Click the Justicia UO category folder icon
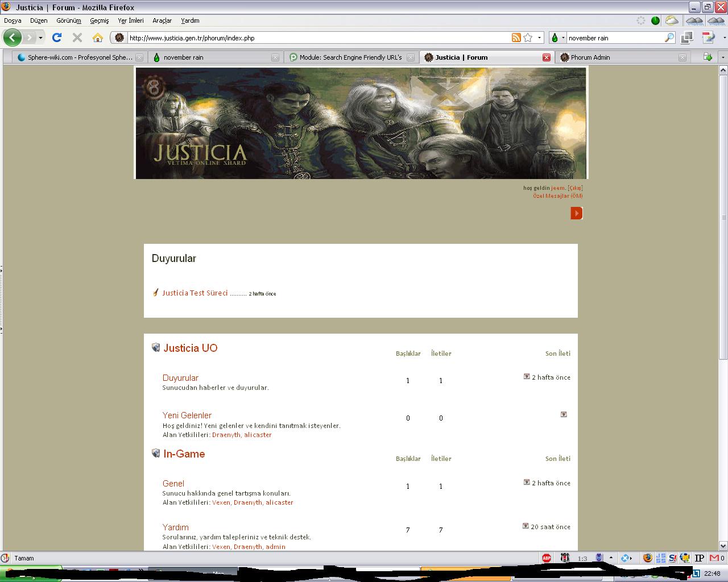Viewport: 728px width, 582px height. pyautogui.click(x=156, y=347)
